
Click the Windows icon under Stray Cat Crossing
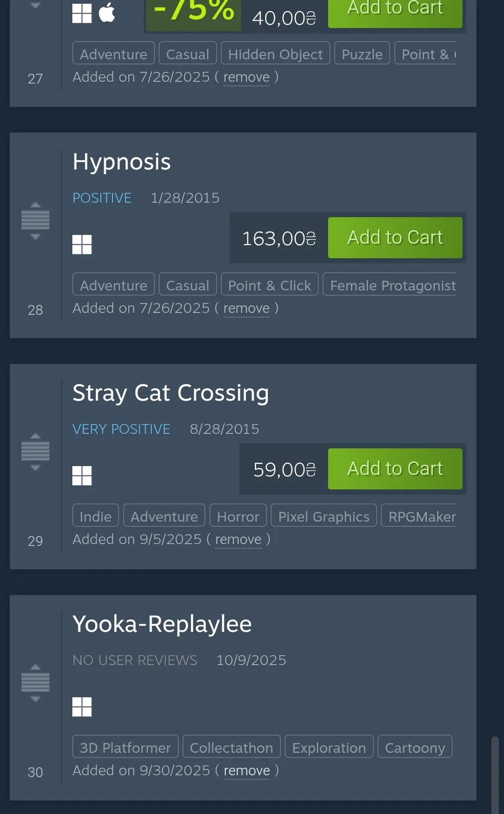(x=82, y=476)
